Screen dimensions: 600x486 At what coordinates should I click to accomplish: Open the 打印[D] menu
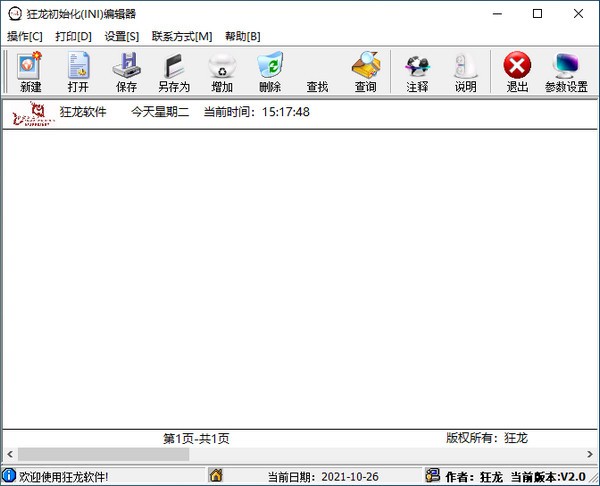pyautogui.click(x=73, y=36)
